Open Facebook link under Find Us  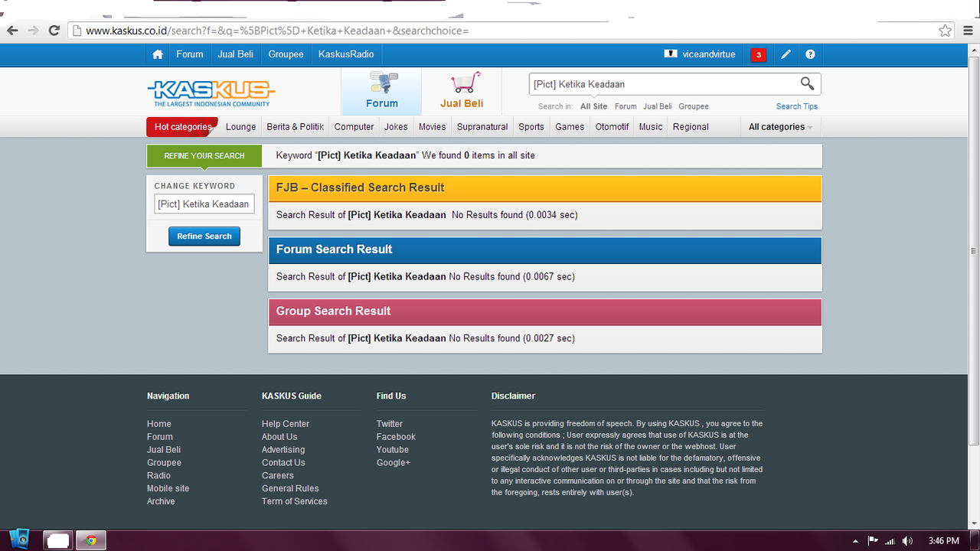(396, 437)
